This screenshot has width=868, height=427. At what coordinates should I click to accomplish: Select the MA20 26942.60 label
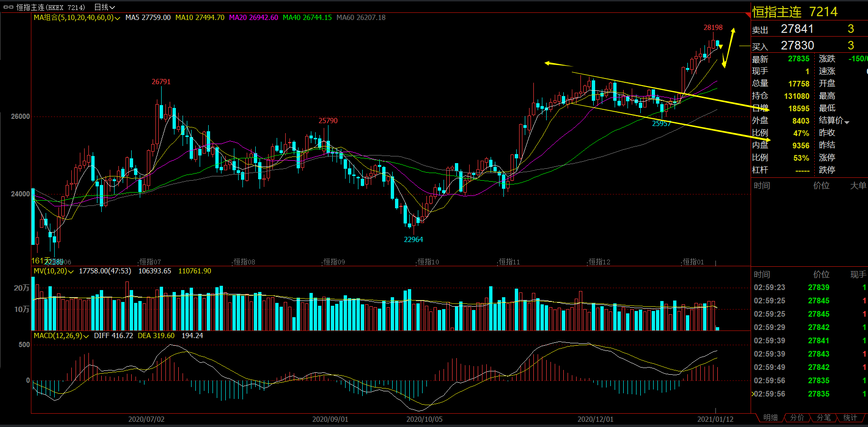(x=253, y=18)
